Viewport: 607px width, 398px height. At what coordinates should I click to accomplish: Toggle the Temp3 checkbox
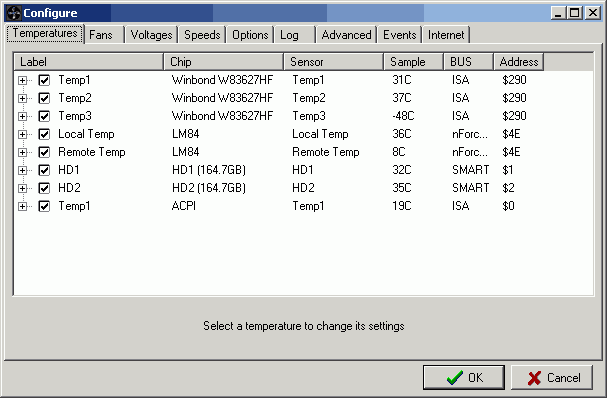[x=44, y=116]
